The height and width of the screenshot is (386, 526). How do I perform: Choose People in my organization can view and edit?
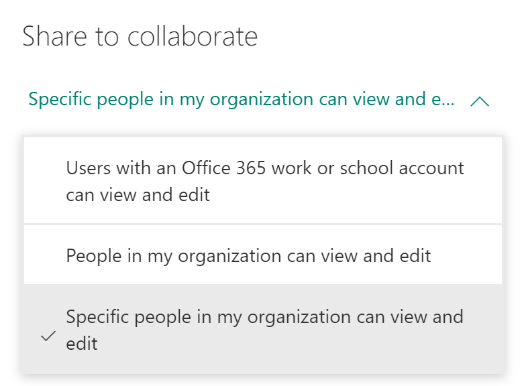[263, 255]
